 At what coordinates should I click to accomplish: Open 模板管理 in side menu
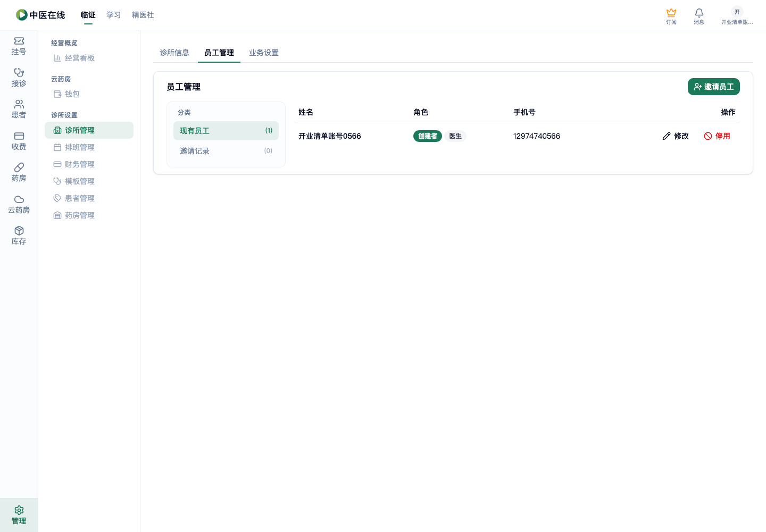click(x=89, y=181)
